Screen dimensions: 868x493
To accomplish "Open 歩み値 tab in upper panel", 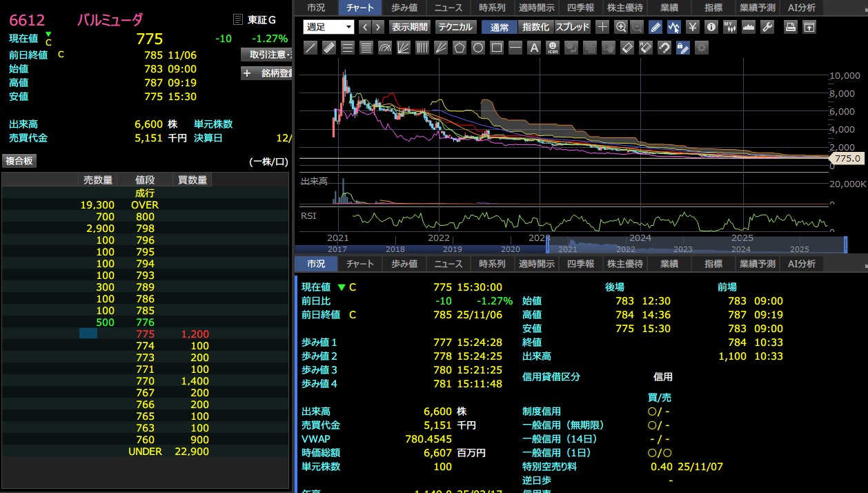I will (404, 8).
